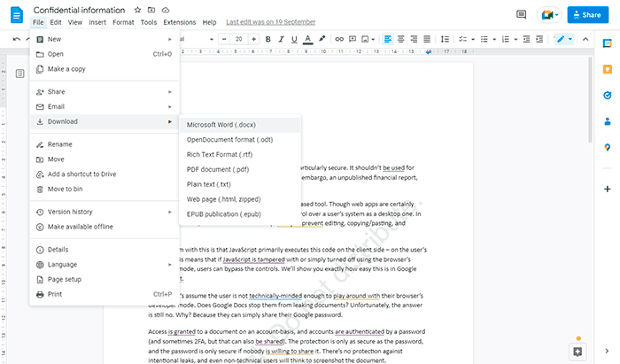Open the Extensions menu
The width and height of the screenshot is (620, 364).
[x=180, y=22]
